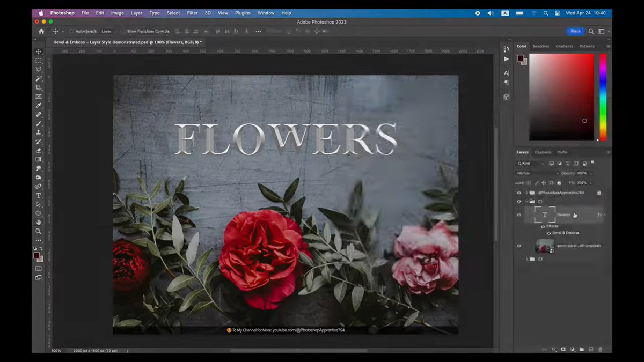Select the Crop tool
The image size is (644, 362).
[x=39, y=87]
